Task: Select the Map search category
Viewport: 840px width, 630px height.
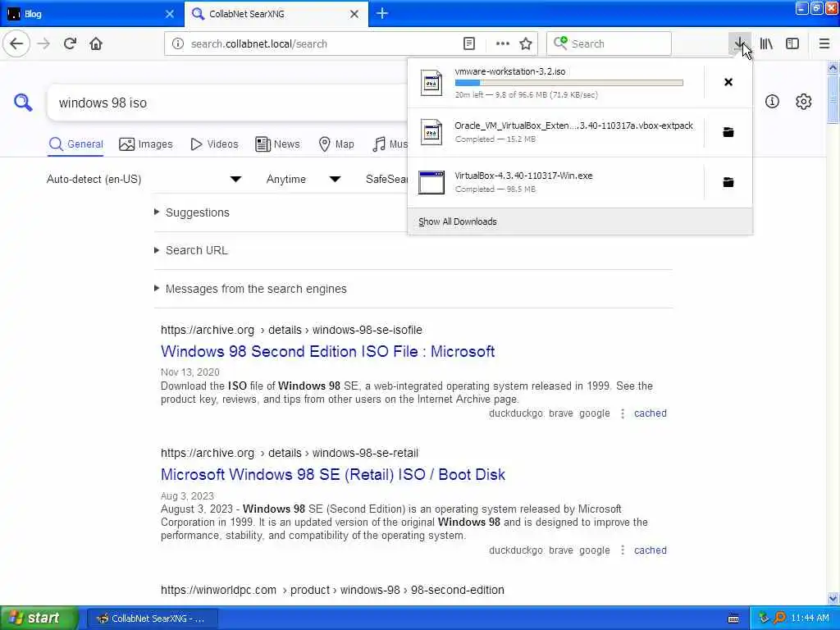Action: click(x=336, y=144)
